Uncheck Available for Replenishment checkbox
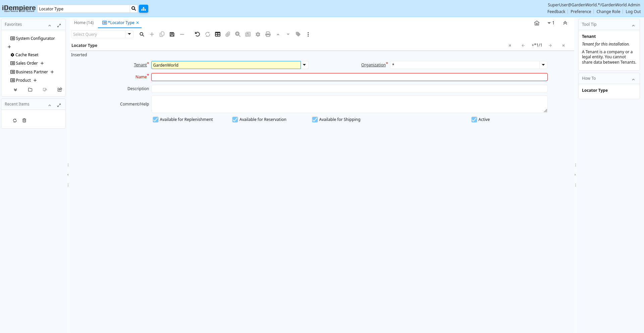The width and height of the screenshot is (644, 333). pos(156,120)
